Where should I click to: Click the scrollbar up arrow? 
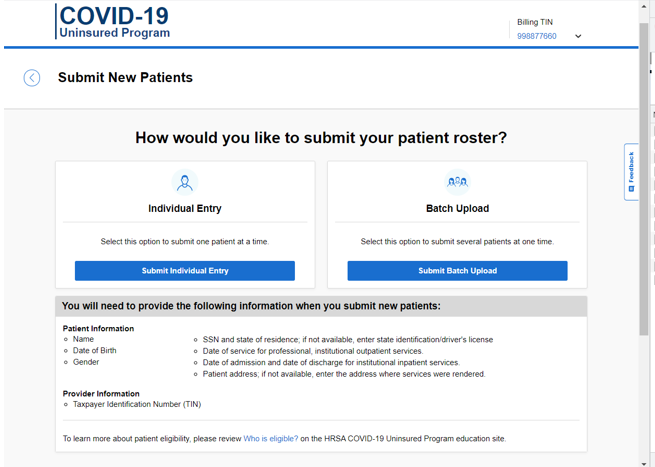[644, 6]
